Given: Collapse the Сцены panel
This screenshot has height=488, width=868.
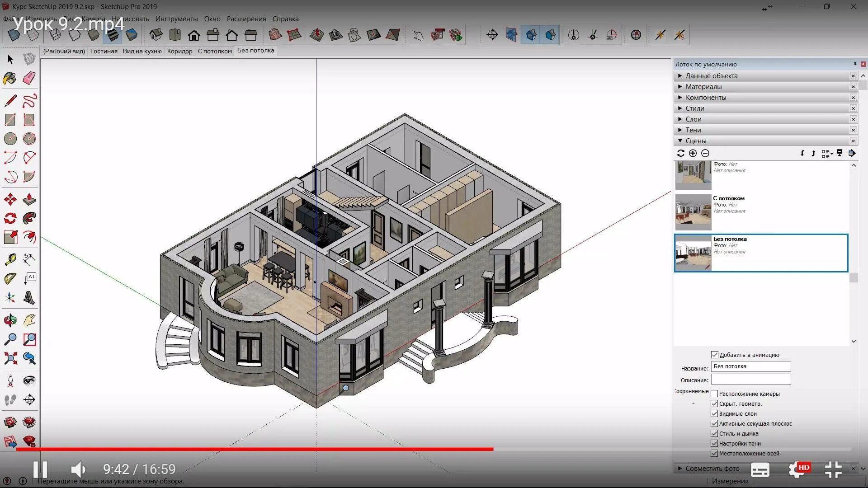Looking at the screenshot, I should 695,141.
